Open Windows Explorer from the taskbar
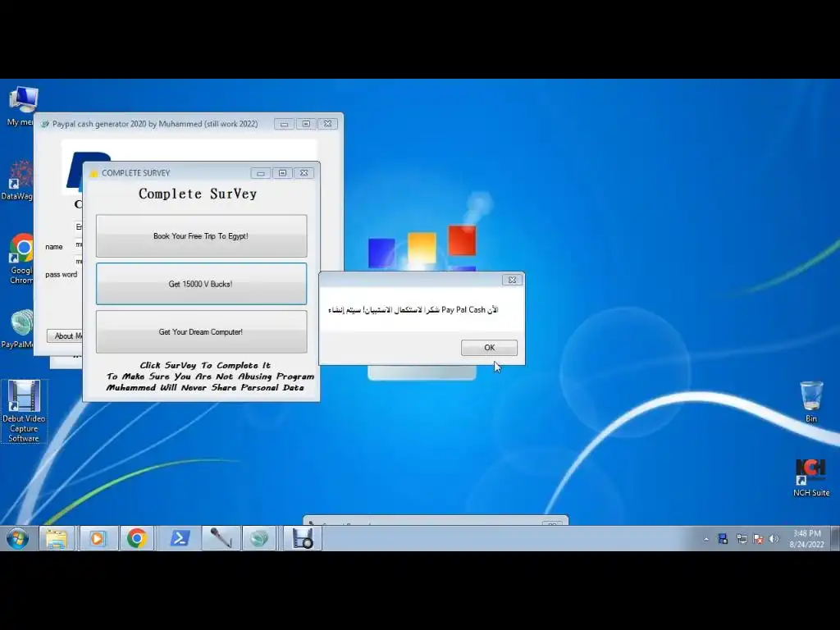The image size is (840, 630). point(57,538)
